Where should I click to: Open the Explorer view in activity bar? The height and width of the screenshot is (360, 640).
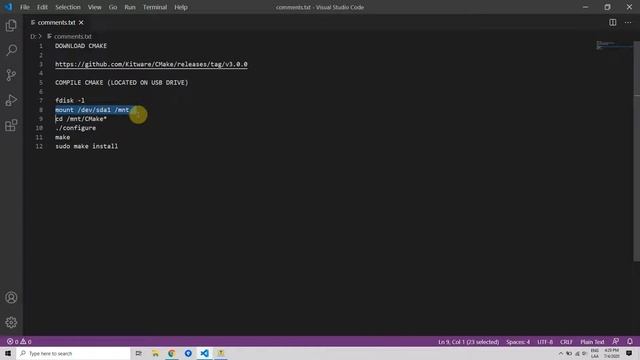11,25
